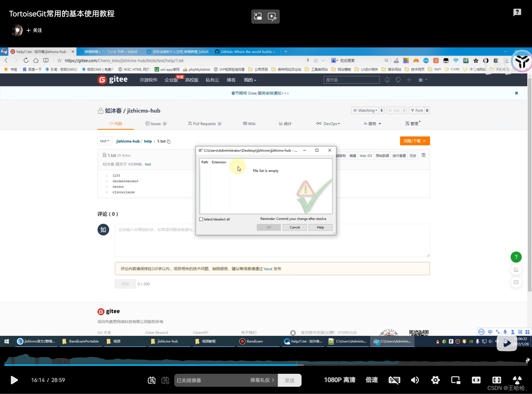Play the bilibili video
This screenshot has height=394, width=532.
coord(14,380)
